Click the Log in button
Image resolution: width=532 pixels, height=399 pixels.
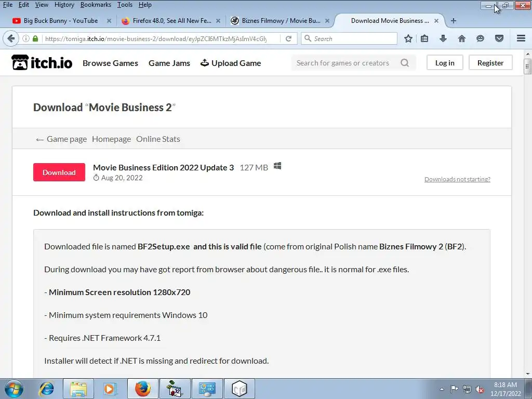click(x=445, y=63)
